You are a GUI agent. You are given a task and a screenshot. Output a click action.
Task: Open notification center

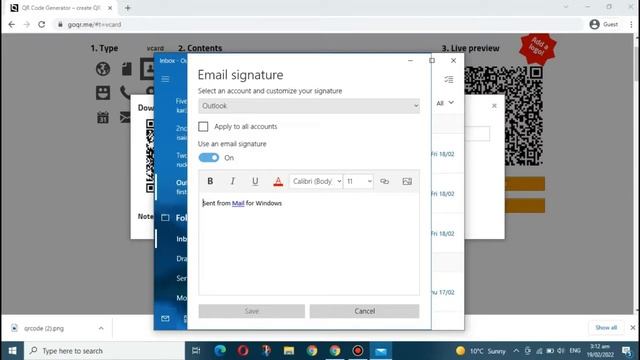[x=627, y=351]
